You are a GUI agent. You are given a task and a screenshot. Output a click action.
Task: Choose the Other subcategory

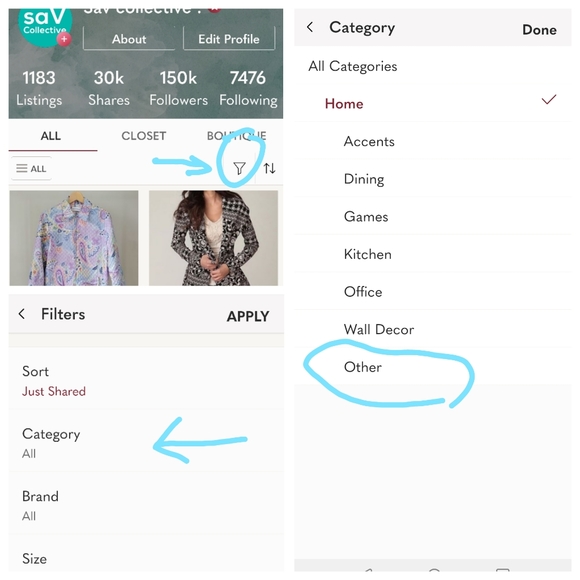pyautogui.click(x=433, y=367)
